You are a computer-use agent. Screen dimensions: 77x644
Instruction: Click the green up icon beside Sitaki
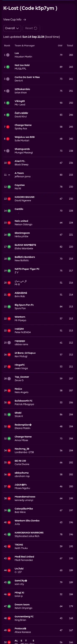[x=9, y=415]
